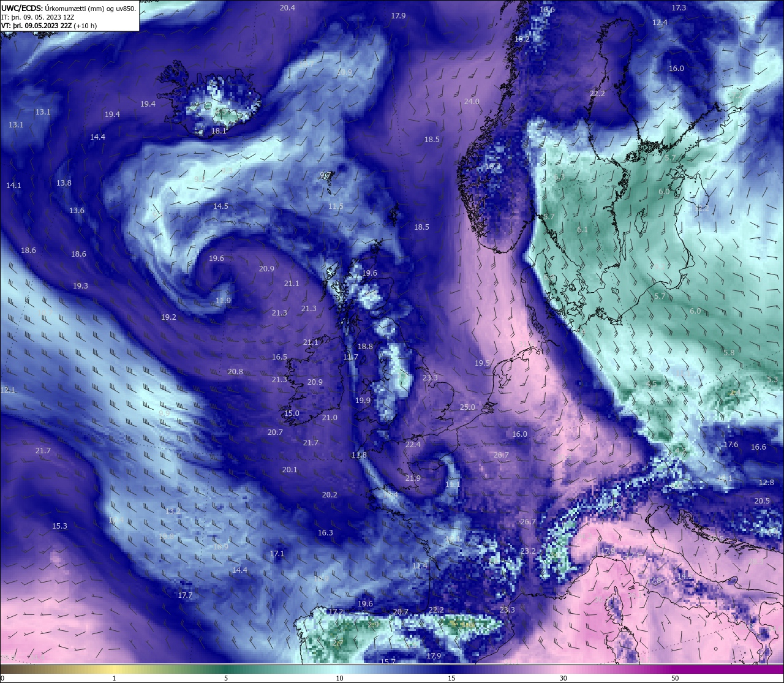Click the 17.6 value on the right side
Viewport: 784px width, 683px height.
[x=731, y=445]
